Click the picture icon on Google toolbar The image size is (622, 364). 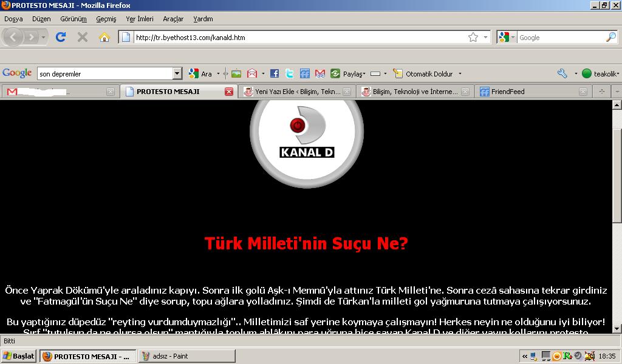[x=236, y=73]
